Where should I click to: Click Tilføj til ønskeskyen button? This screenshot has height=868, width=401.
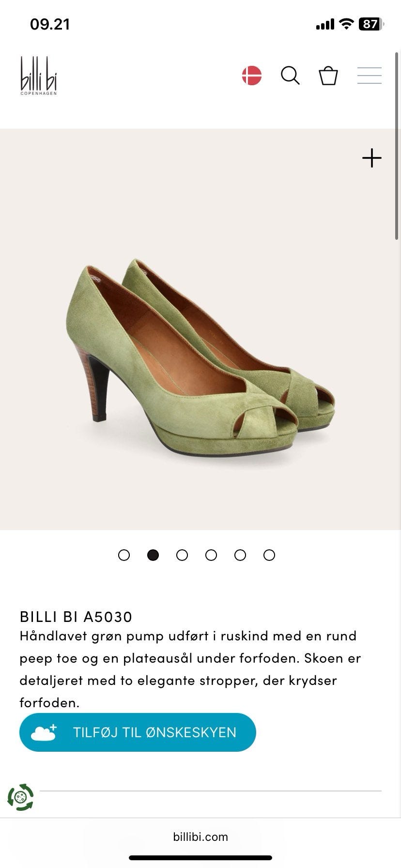138,732
